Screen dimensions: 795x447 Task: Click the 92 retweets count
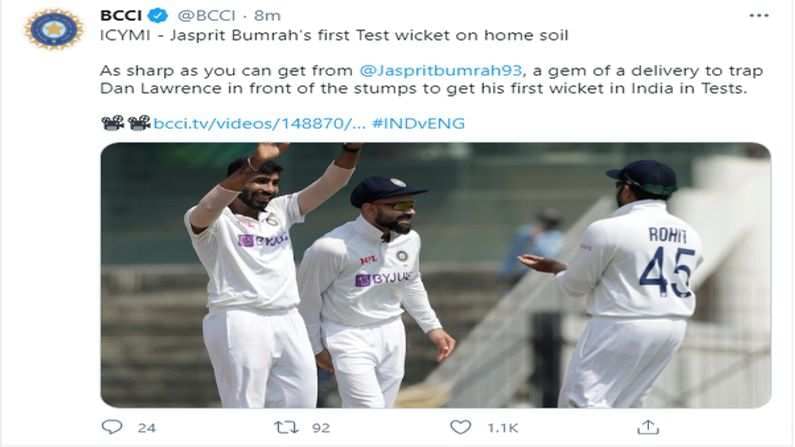click(x=321, y=428)
